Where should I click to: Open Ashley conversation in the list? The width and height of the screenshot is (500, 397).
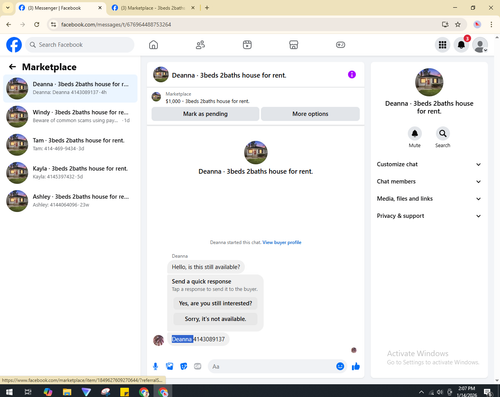coord(70,201)
